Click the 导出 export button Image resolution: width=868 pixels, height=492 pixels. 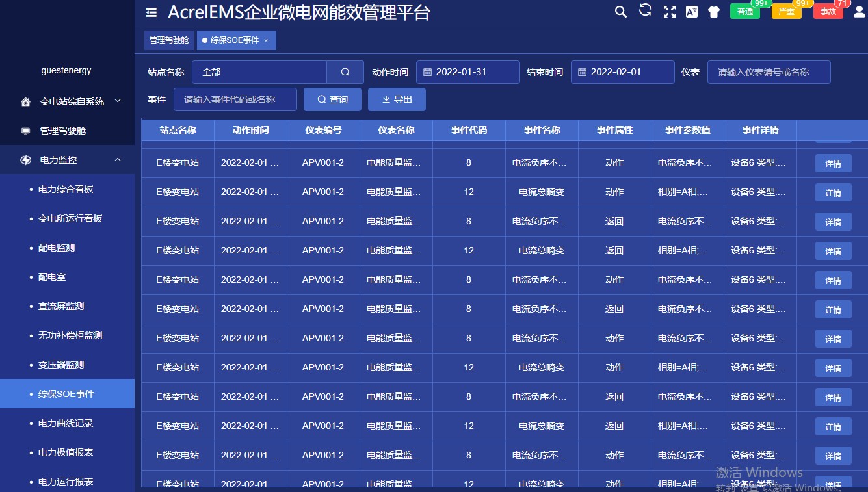(397, 99)
